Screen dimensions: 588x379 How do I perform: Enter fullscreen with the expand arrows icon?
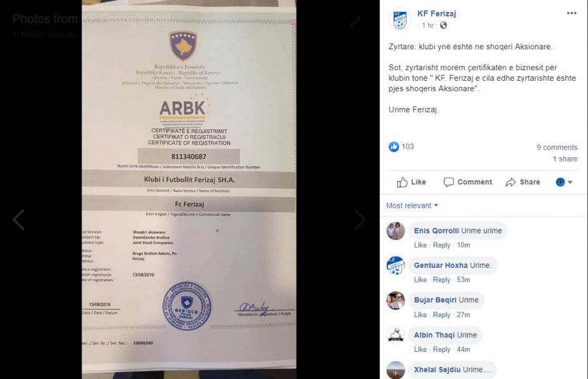(355, 21)
